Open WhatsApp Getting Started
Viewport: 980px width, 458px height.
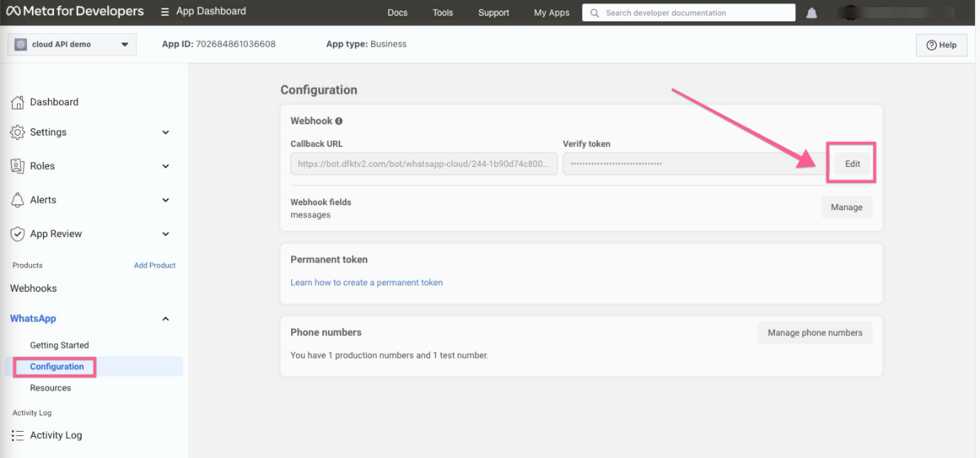60,345
